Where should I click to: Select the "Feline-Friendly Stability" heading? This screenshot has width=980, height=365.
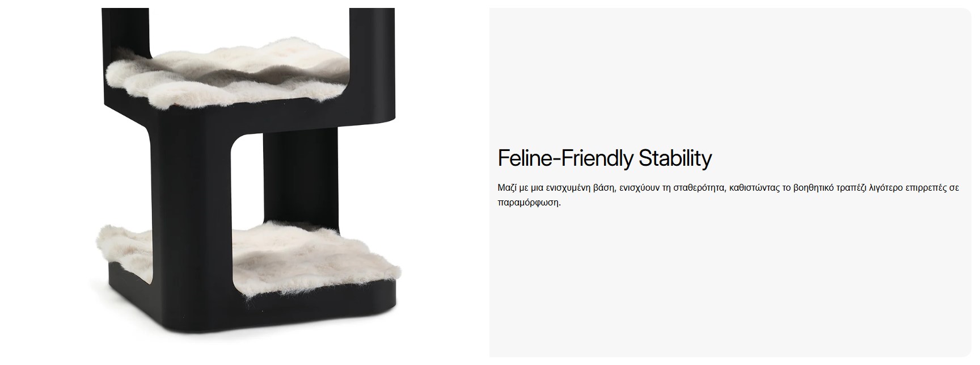click(605, 158)
